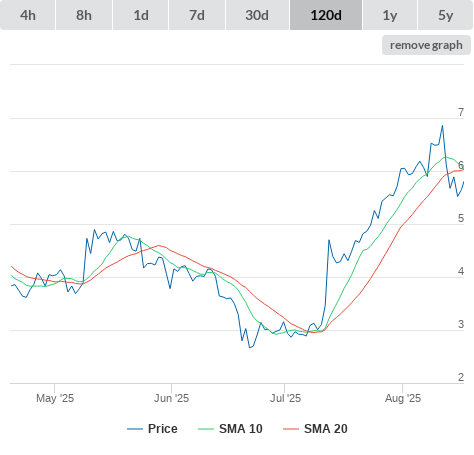Click the Jun '25 axis label

(x=171, y=398)
